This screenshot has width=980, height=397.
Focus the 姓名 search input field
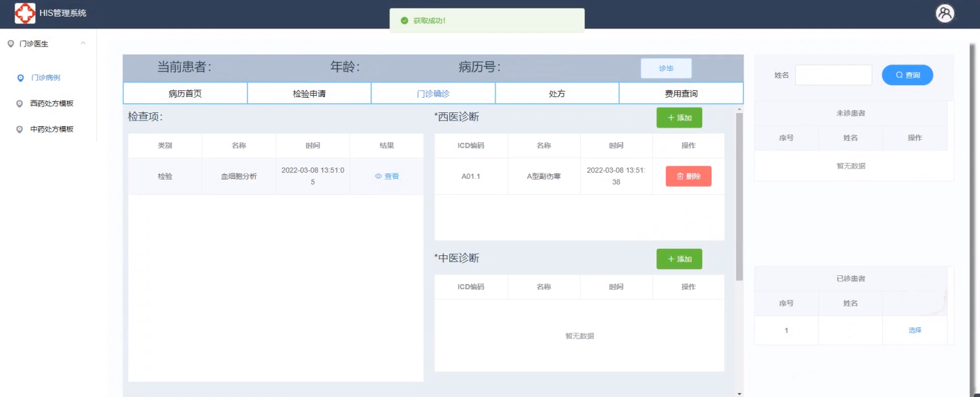pyautogui.click(x=833, y=75)
